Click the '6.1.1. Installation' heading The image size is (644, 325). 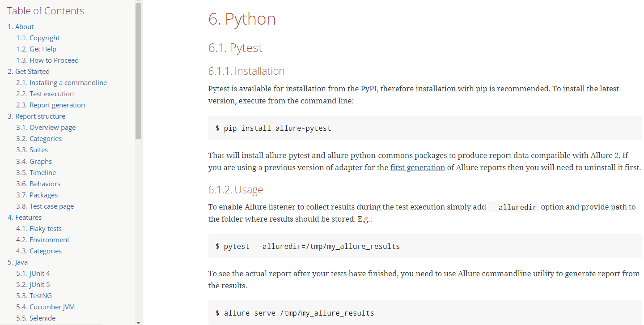(x=246, y=71)
